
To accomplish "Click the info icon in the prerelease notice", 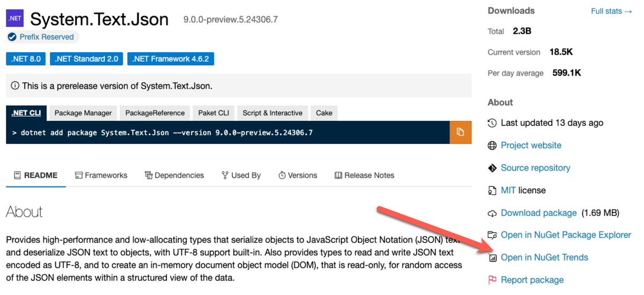I will pos(15,86).
